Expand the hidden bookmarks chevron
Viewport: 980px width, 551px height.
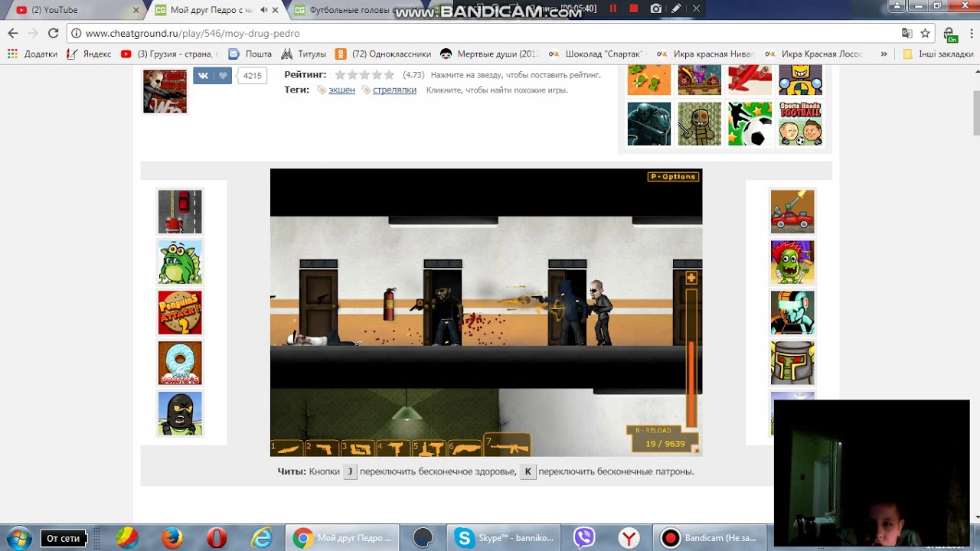coord(884,54)
